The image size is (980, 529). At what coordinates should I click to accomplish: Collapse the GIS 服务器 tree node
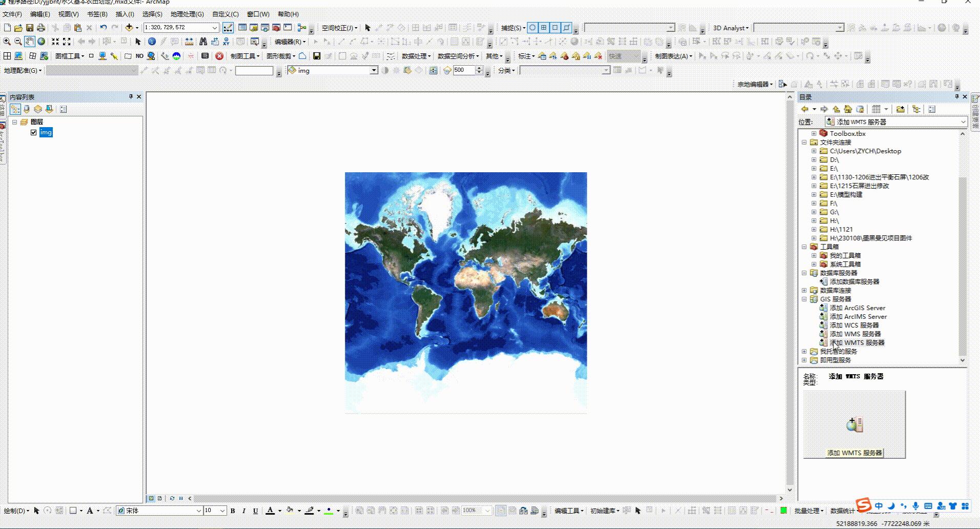804,299
